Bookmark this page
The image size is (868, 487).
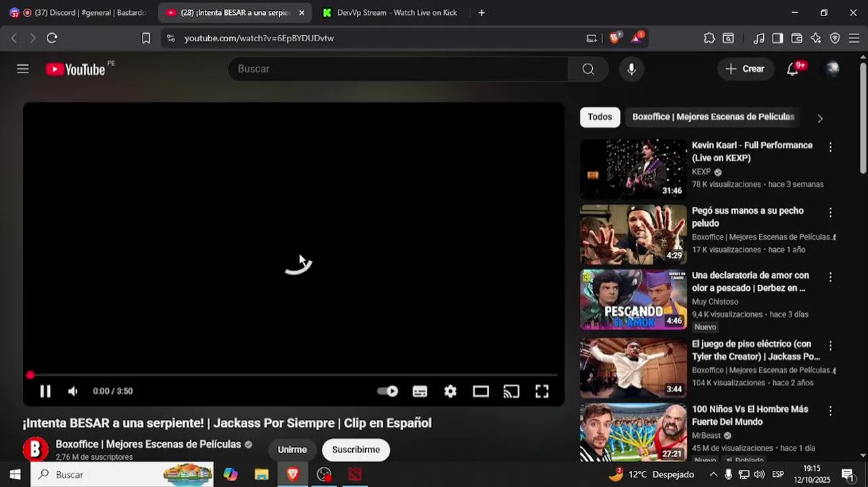point(146,38)
